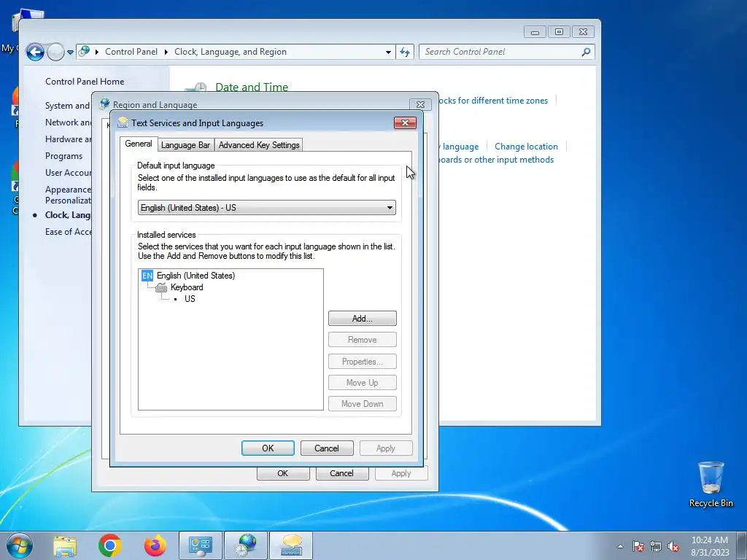The width and height of the screenshot is (747, 560).
Task: Open Programs in the sidebar
Action: (x=64, y=156)
